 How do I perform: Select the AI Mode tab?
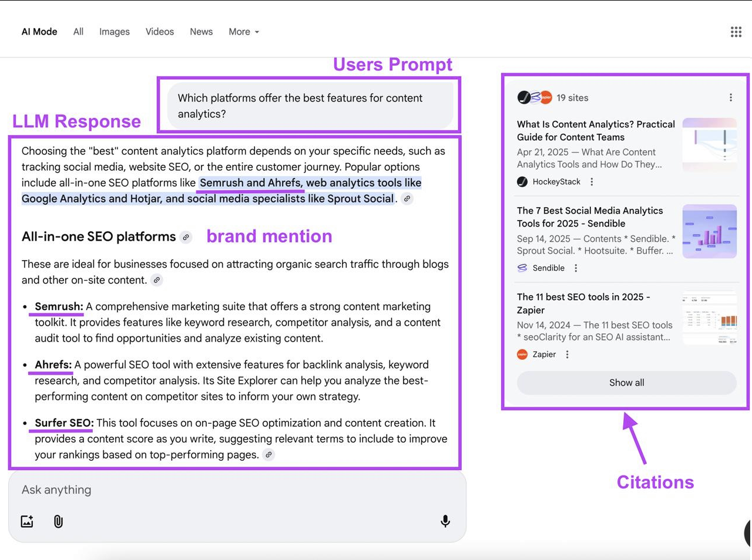[x=39, y=32]
